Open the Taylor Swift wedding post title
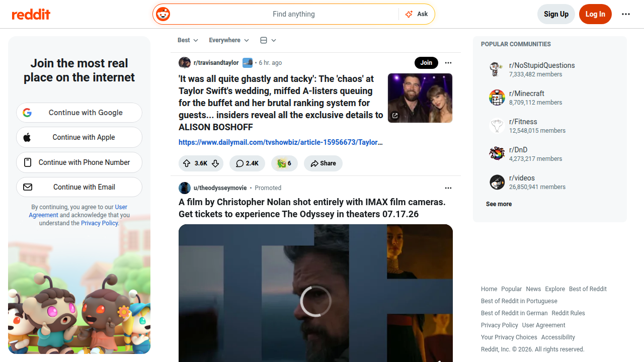Viewport: 644px width, 362px height. [x=281, y=103]
